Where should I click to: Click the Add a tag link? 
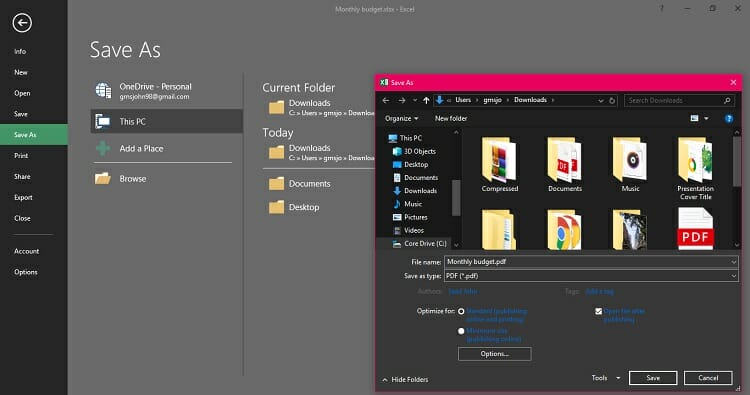pyautogui.click(x=599, y=291)
